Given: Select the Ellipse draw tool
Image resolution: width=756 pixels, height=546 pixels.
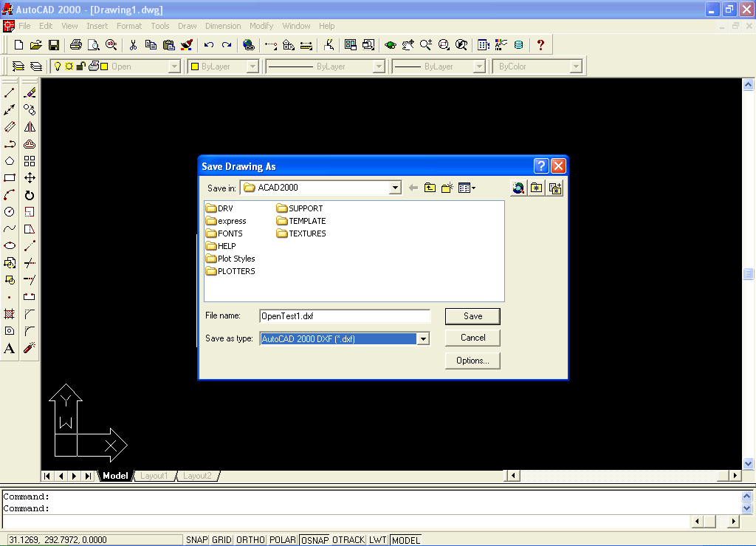Looking at the screenshot, I should tap(9, 245).
